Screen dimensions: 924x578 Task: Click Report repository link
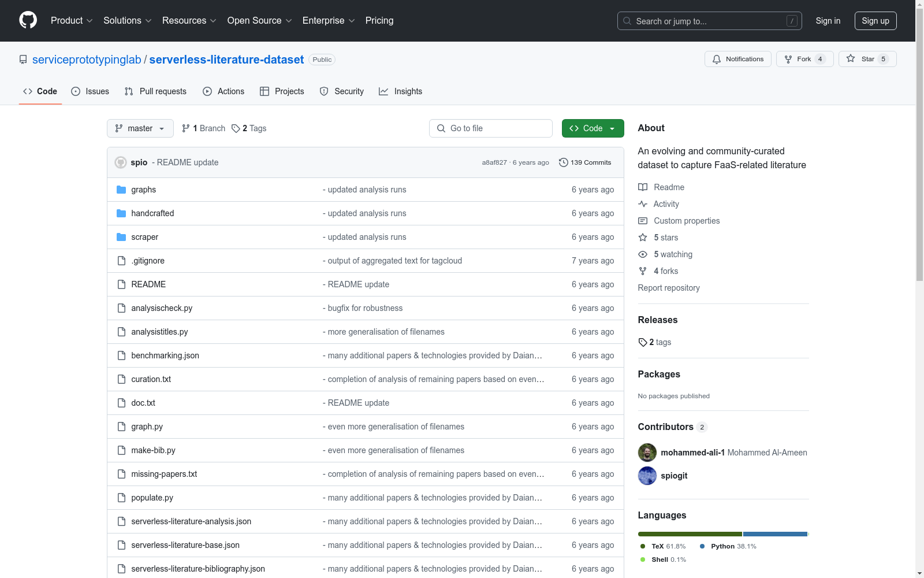coord(669,288)
